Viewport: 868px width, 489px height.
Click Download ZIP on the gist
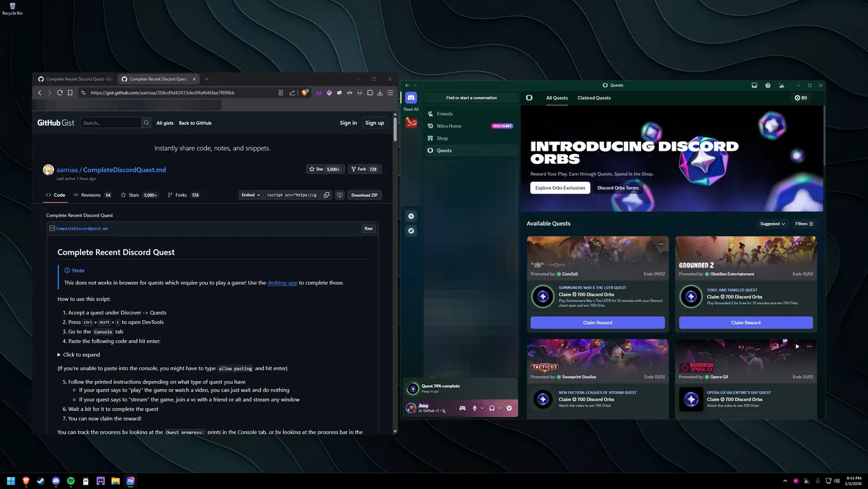coord(365,195)
